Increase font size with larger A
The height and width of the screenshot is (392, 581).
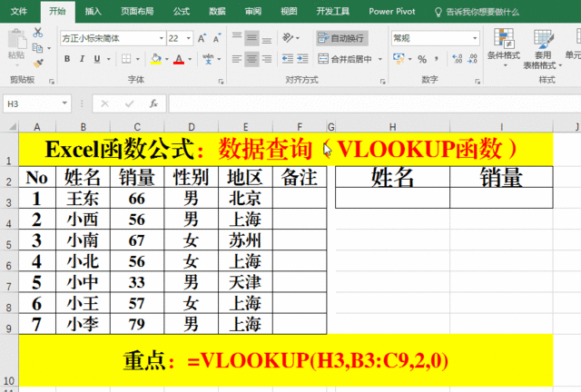(x=202, y=38)
